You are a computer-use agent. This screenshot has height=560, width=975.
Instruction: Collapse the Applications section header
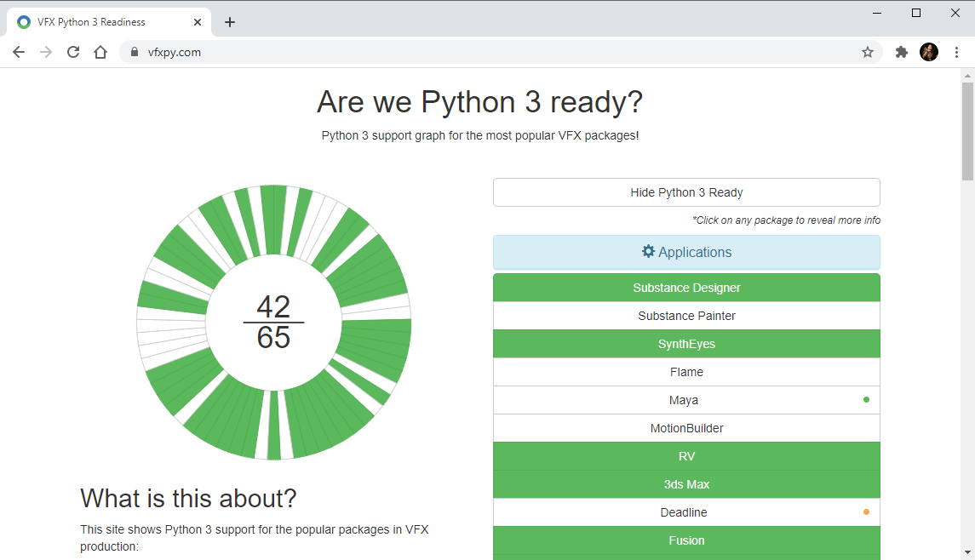click(x=686, y=252)
